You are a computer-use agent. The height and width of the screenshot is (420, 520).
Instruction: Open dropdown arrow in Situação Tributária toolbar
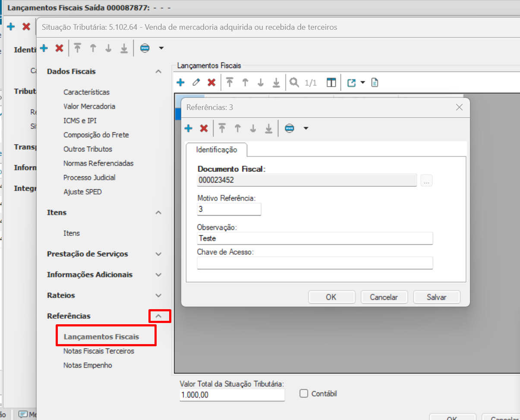coord(161,48)
